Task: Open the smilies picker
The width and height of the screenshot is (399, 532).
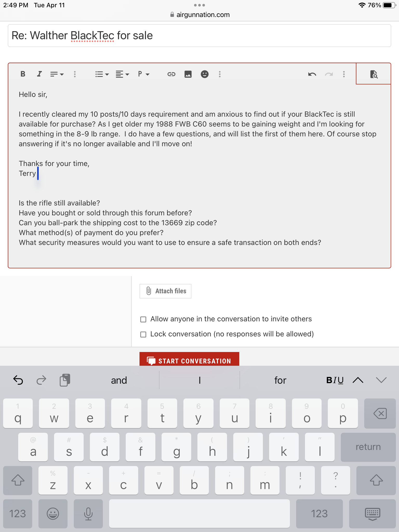Action: point(205,74)
